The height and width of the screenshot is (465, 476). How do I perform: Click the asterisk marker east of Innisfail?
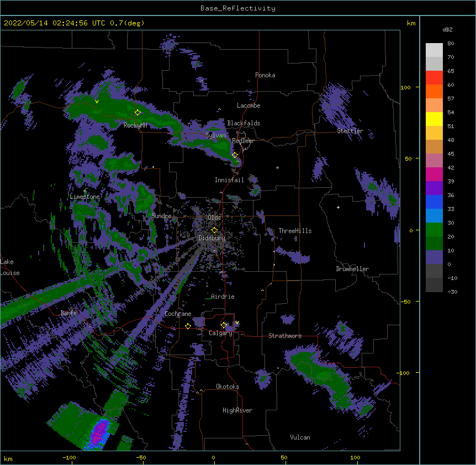277,168
